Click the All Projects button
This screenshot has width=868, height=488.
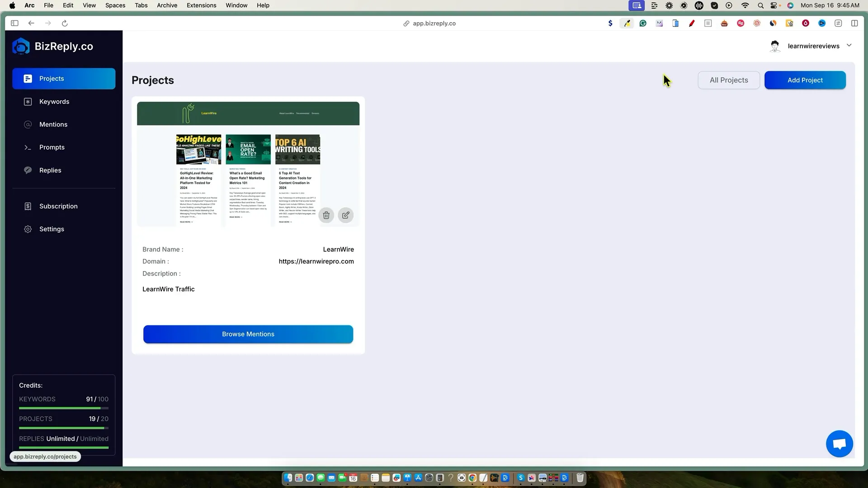(728, 80)
